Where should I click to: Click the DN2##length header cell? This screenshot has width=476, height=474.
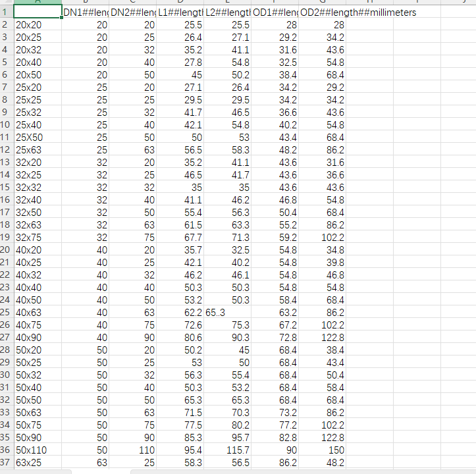click(133, 13)
